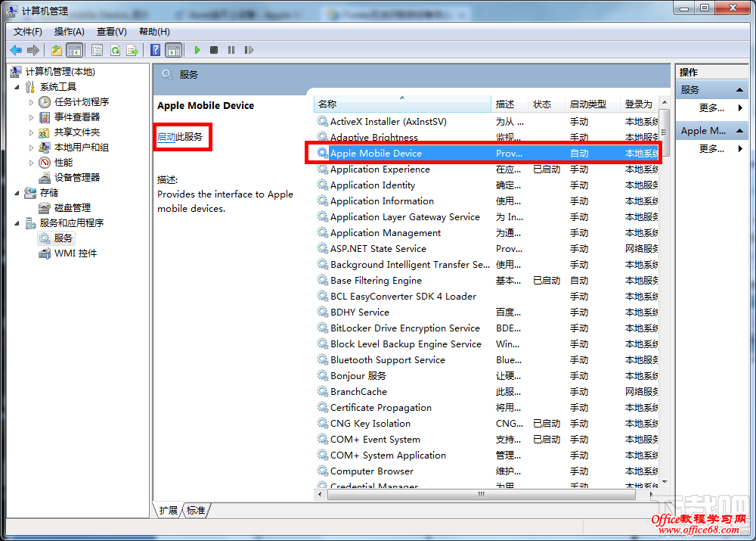This screenshot has height=541, width=756.
Task: Click the Refresh icon in toolbar
Action: point(115,50)
